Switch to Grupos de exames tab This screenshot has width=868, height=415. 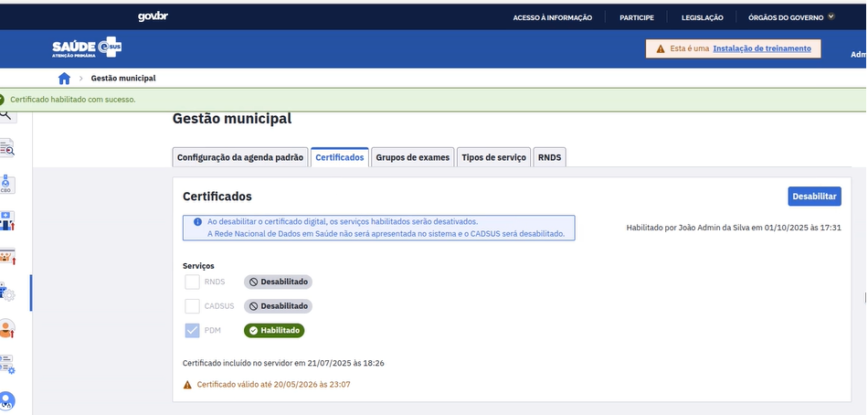pyautogui.click(x=413, y=157)
